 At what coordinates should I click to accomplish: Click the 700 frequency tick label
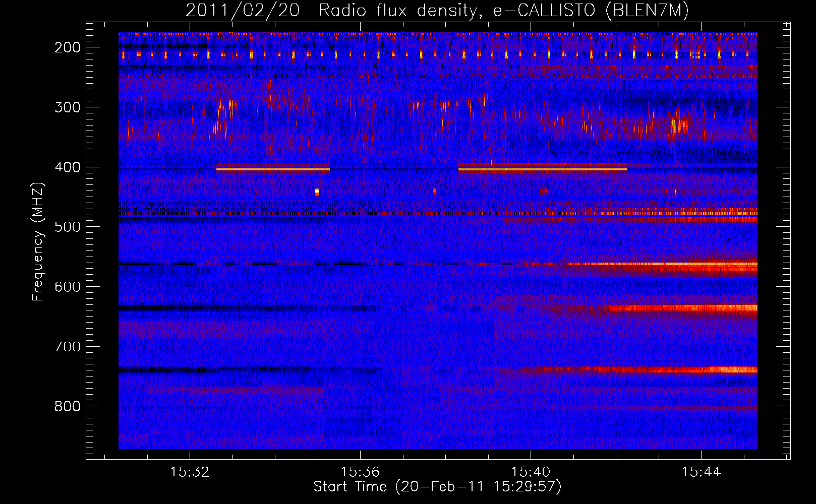68,346
